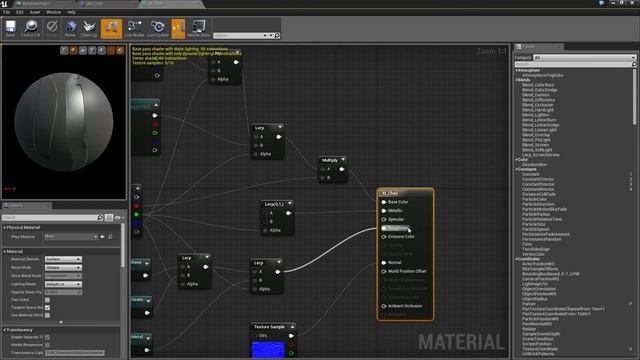Toggle the Tangent Space Normal checkbox

[47, 307]
